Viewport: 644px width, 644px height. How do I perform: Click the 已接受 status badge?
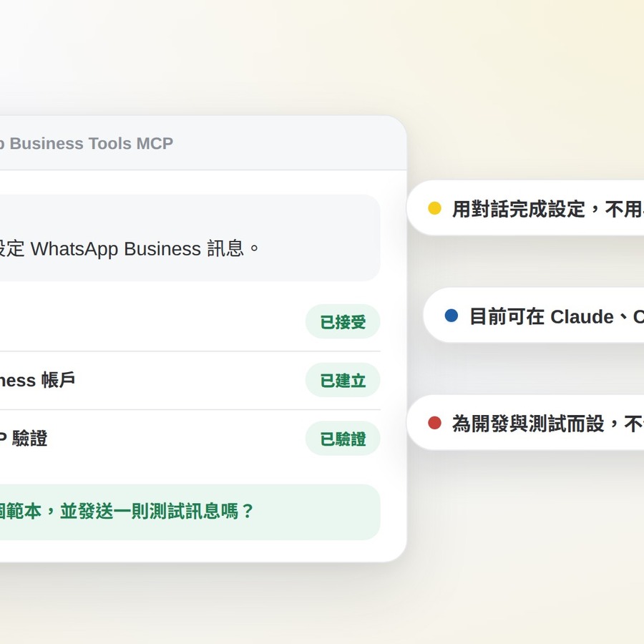(x=343, y=321)
